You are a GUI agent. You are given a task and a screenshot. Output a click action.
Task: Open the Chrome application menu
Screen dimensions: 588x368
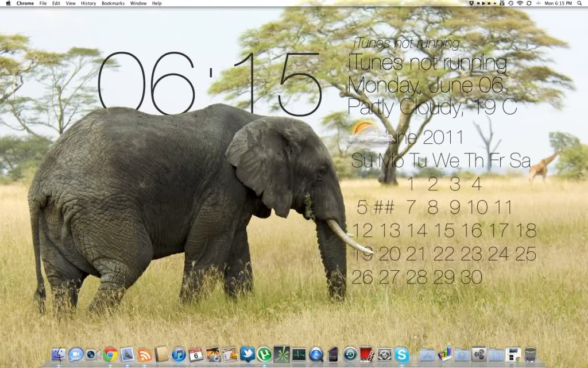click(25, 3)
